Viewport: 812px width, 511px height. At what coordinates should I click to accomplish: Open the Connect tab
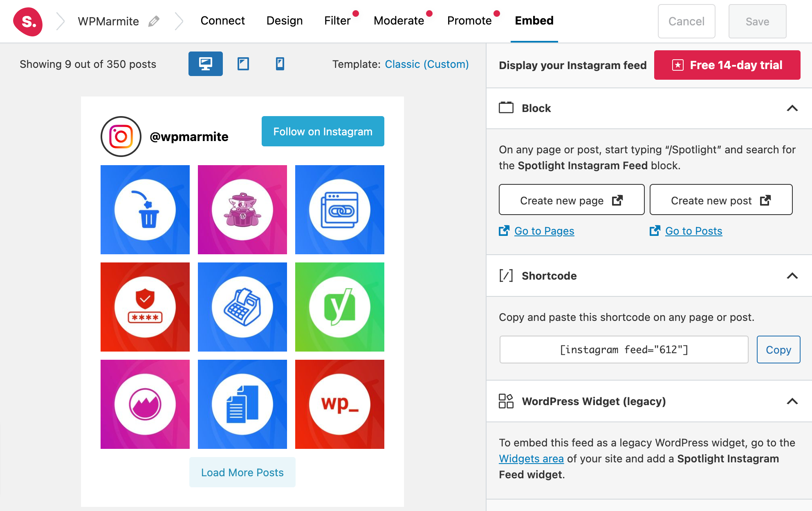tap(223, 21)
